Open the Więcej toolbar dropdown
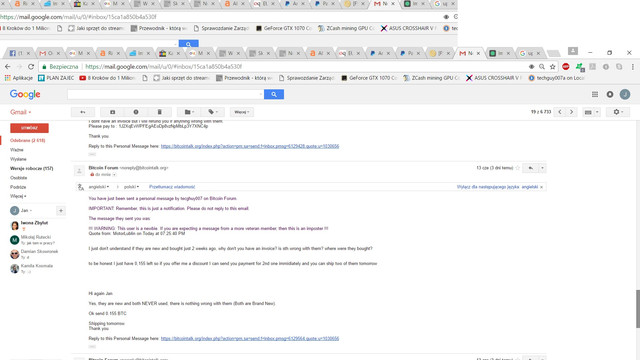Viewport: 640px width, 360px height. (242, 112)
